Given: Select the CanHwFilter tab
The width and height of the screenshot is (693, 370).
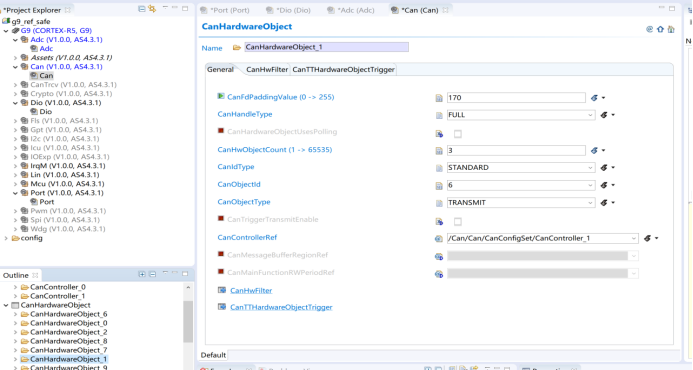Looking at the screenshot, I should (x=267, y=69).
